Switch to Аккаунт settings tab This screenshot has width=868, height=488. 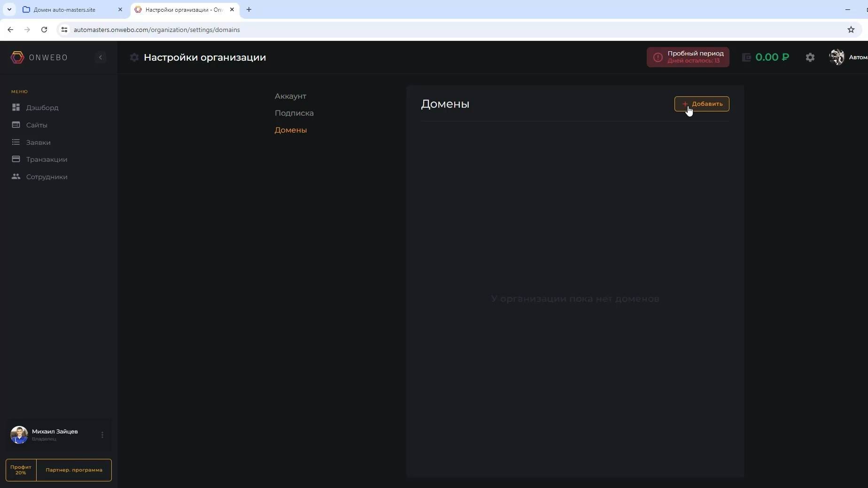(x=290, y=96)
